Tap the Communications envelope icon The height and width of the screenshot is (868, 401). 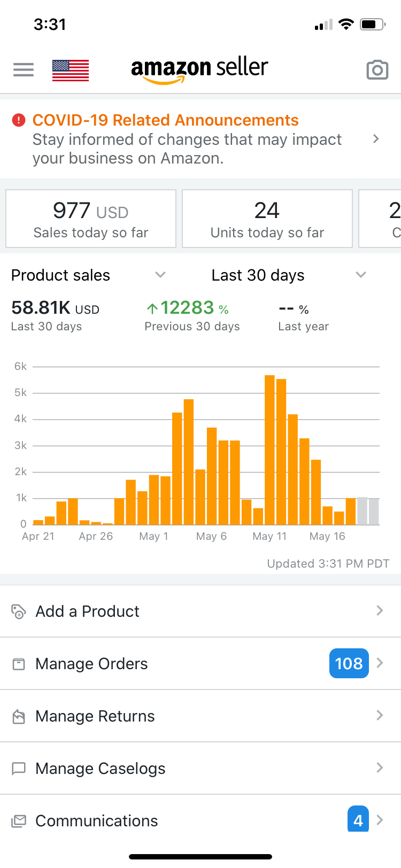[x=19, y=821]
